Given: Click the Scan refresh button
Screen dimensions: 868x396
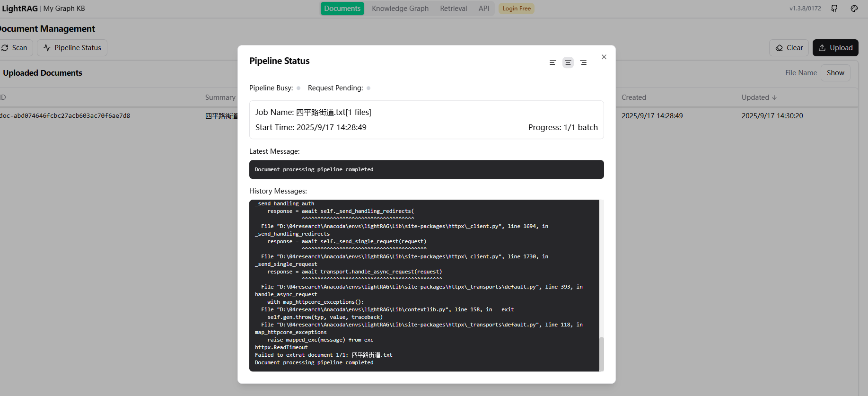Looking at the screenshot, I should pos(15,48).
